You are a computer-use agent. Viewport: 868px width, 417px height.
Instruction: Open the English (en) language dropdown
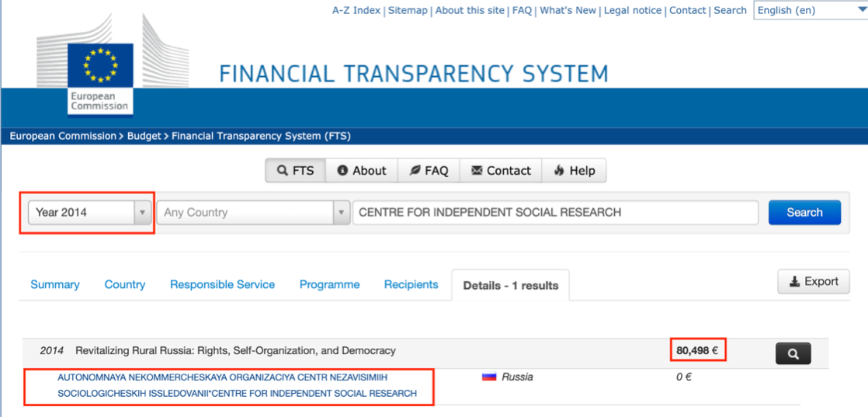[811, 10]
